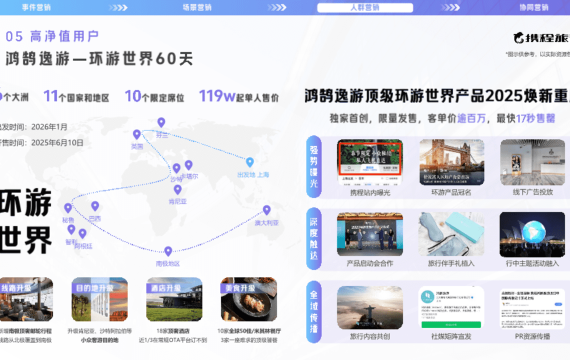Image resolution: width=570 pixels, height=360 pixels.
Task: Click the 南极地区 map pin
Action: tap(168, 251)
